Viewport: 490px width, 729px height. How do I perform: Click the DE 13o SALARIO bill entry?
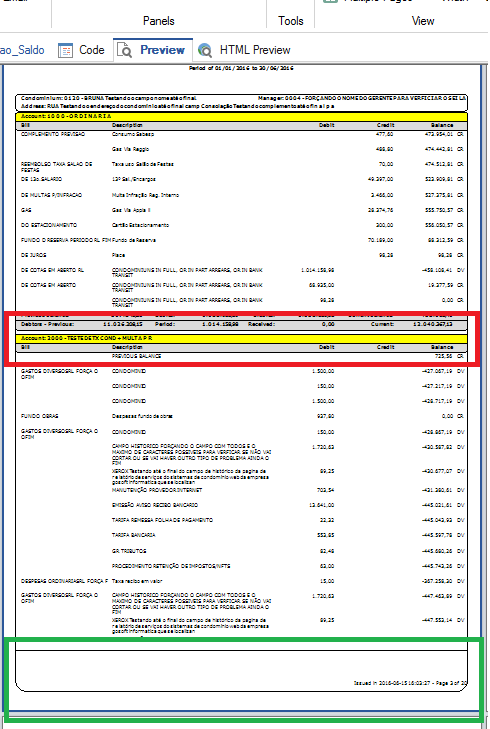tap(41, 179)
